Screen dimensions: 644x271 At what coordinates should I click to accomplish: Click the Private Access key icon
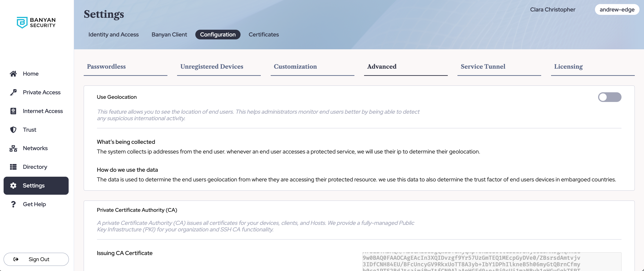[13, 92]
